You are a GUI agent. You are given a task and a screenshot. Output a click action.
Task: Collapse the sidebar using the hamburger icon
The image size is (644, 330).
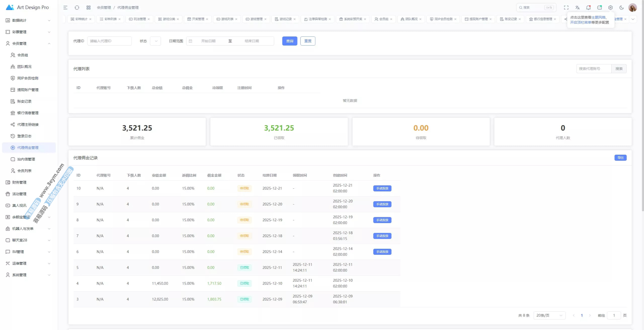[x=65, y=8]
